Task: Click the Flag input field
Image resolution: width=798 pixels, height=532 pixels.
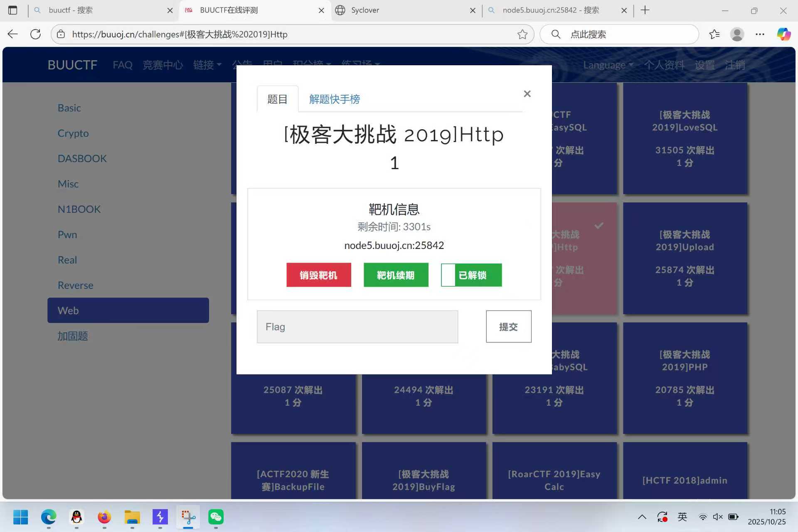Action: pos(357,327)
